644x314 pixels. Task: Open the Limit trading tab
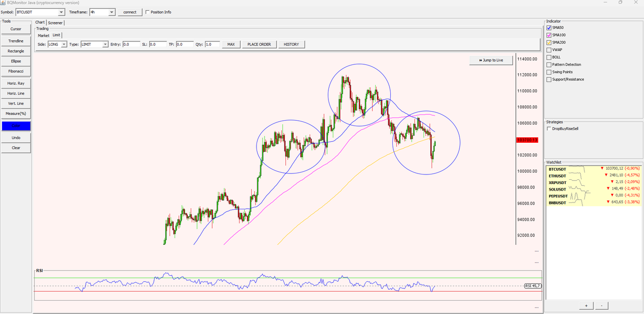[56, 35]
